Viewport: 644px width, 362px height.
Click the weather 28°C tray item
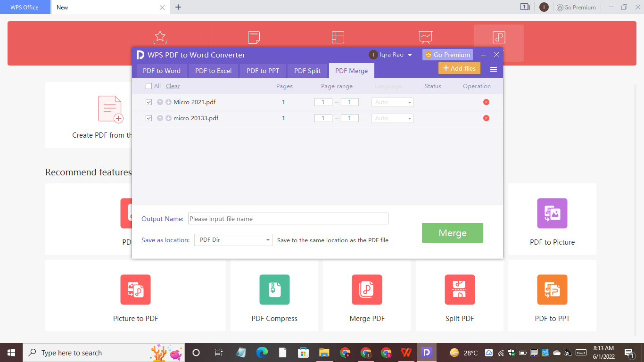[x=464, y=353]
